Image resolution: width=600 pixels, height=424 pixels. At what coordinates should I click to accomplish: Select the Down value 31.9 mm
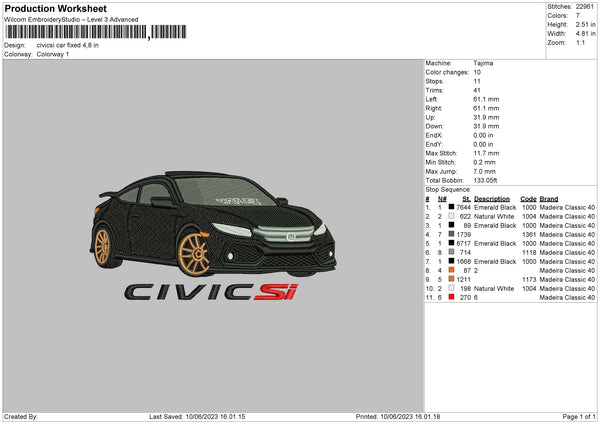(x=486, y=126)
